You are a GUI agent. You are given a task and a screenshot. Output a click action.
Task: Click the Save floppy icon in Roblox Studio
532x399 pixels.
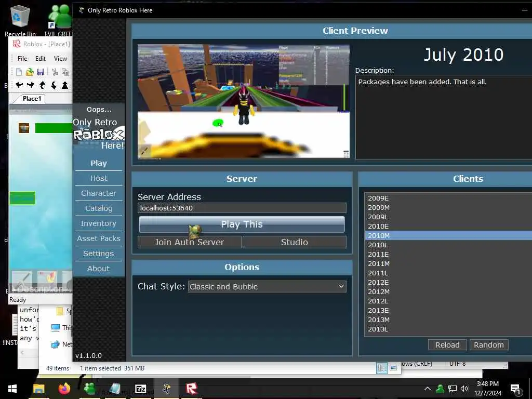pyautogui.click(x=41, y=72)
